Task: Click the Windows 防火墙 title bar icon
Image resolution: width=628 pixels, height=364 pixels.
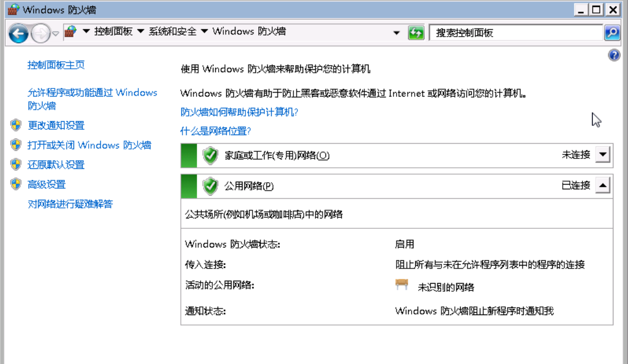Action: [13, 9]
